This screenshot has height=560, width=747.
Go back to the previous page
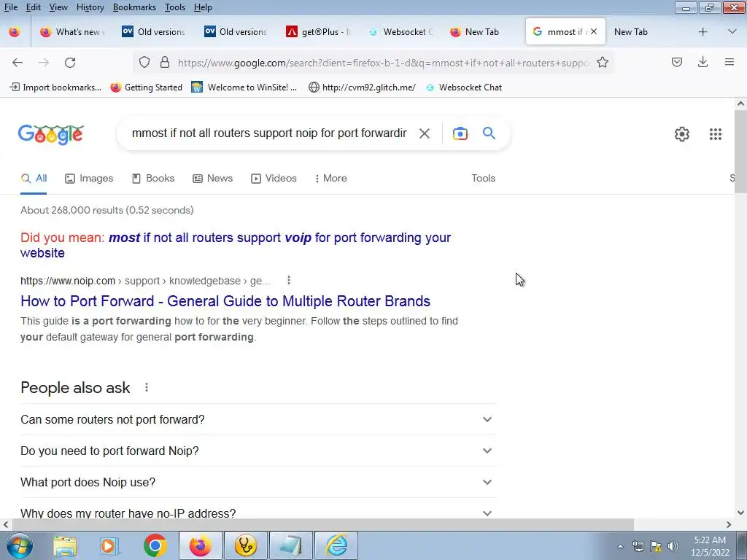point(18,63)
